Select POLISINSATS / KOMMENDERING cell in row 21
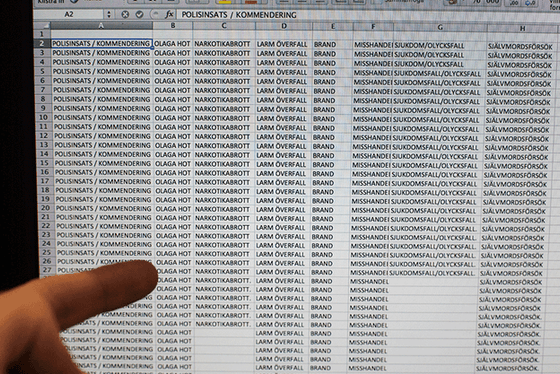560x374 pixels. pyautogui.click(x=105, y=217)
